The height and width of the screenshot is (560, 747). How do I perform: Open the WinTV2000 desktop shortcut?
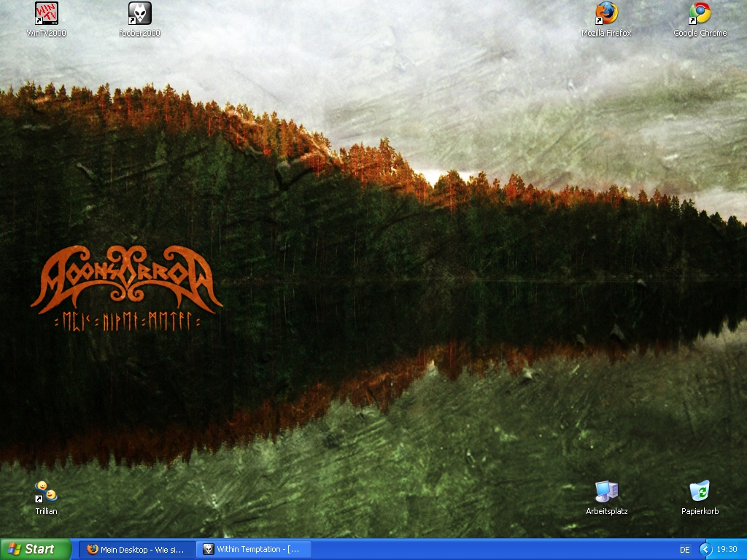pyautogui.click(x=46, y=13)
